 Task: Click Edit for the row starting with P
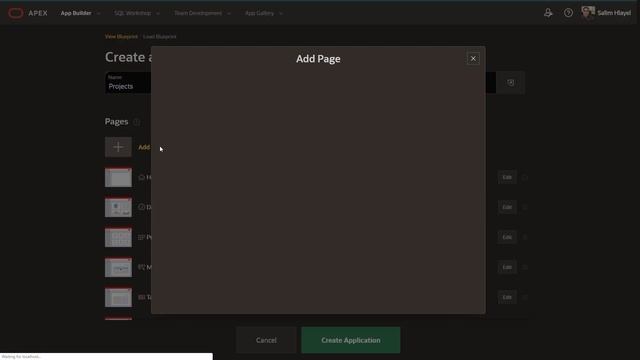pos(507,237)
